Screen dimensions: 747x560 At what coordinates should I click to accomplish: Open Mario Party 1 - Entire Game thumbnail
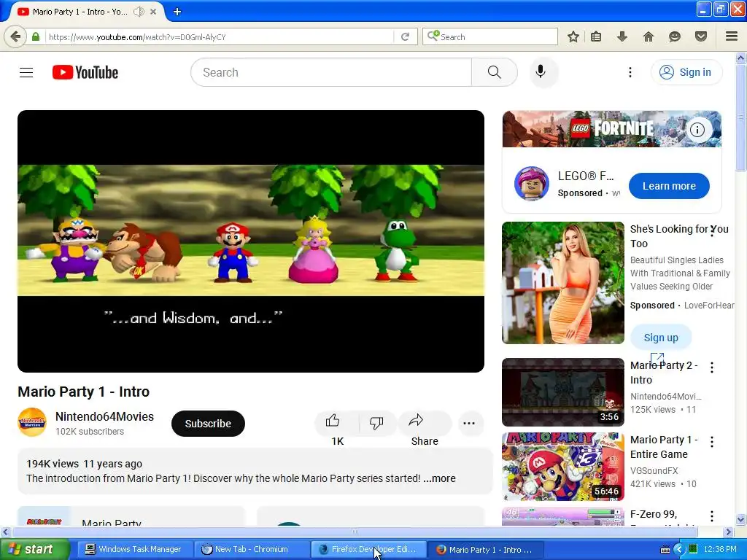tap(562, 467)
